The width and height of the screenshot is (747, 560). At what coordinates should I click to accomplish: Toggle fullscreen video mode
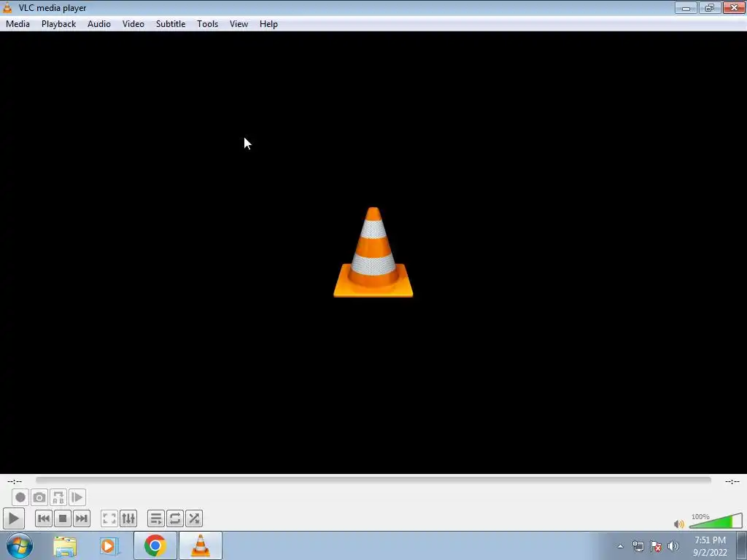109,518
